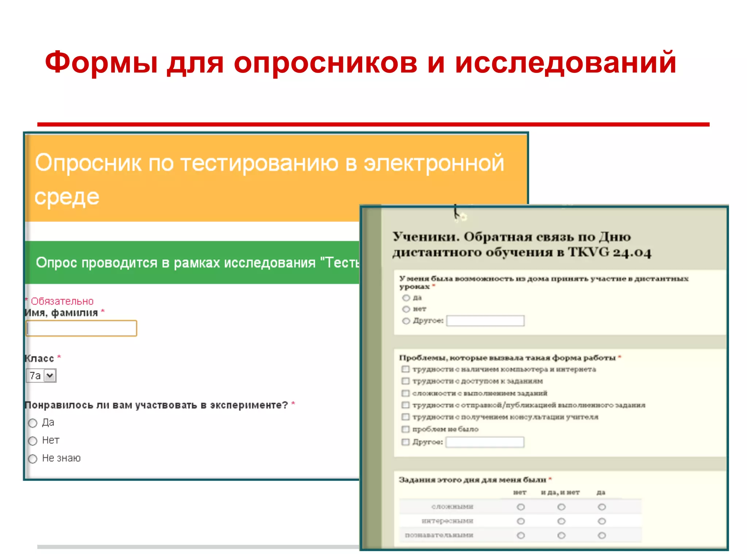This screenshot has width=747, height=560.
Task: Click the '* Обязательно' required note
Action: click(x=59, y=301)
